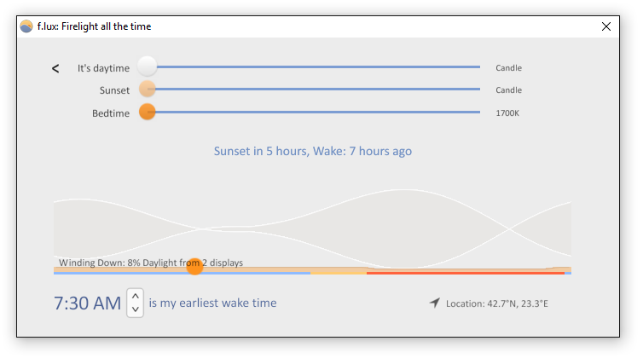The height and width of the screenshot is (364, 643).
Task: Decrease wake time with the down arrow
Action: pyautogui.click(x=136, y=309)
